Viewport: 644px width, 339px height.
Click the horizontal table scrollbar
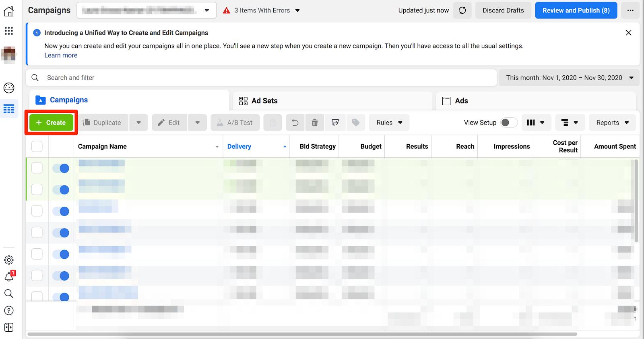pos(302,334)
